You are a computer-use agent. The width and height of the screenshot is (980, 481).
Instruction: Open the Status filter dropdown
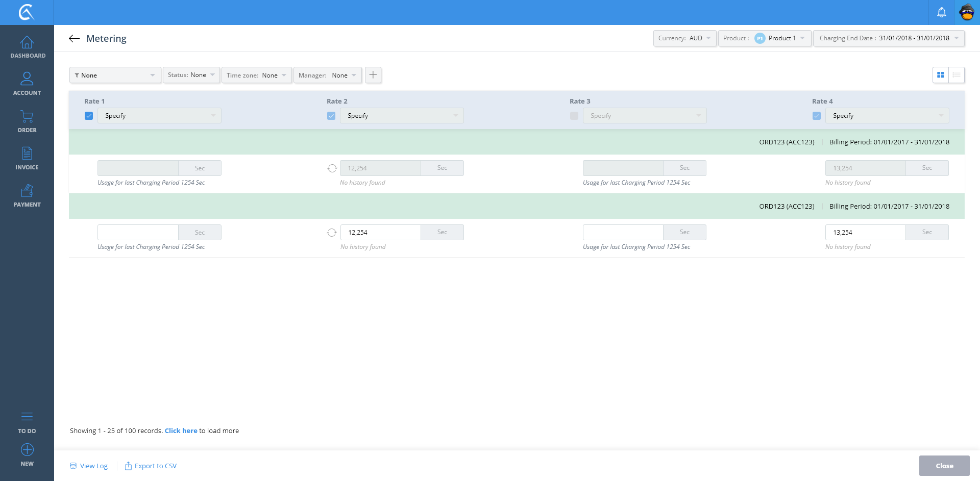coord(191,75)
